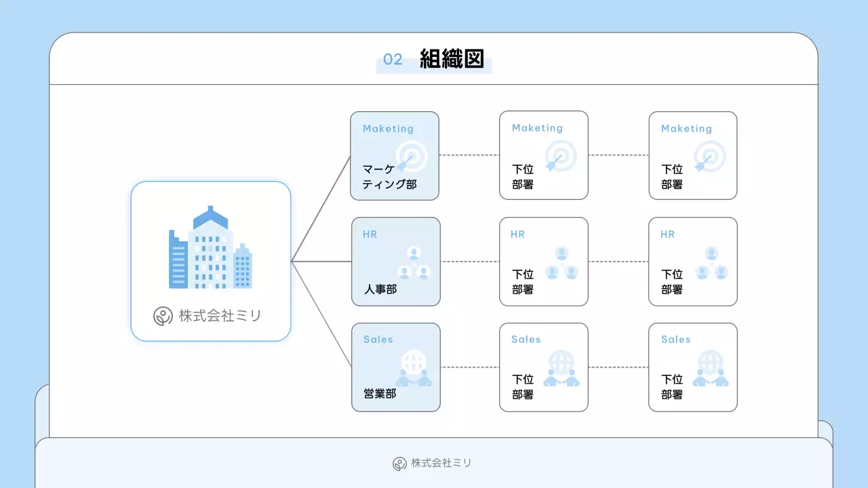Click the 営業部 department card
The width and height of the screenshot is (868, 488).
(x=396, y=367)
